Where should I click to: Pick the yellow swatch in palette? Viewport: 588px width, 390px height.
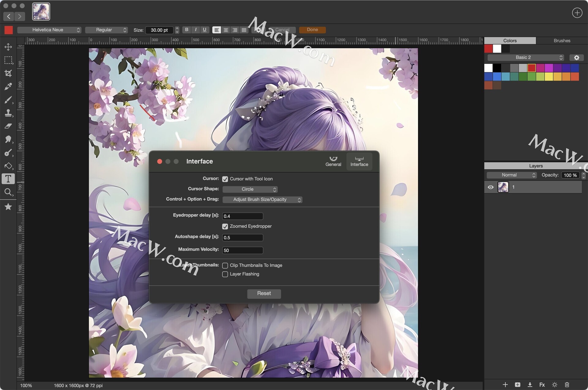(x=549, y=77)
